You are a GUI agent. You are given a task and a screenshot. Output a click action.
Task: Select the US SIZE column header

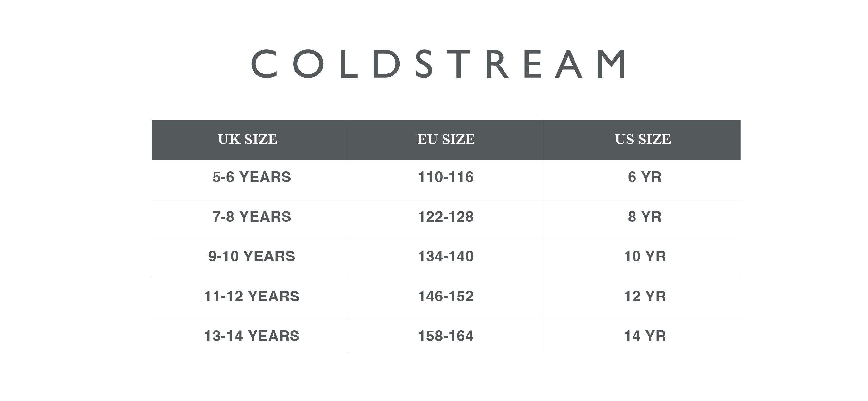(x=643, y=139)
